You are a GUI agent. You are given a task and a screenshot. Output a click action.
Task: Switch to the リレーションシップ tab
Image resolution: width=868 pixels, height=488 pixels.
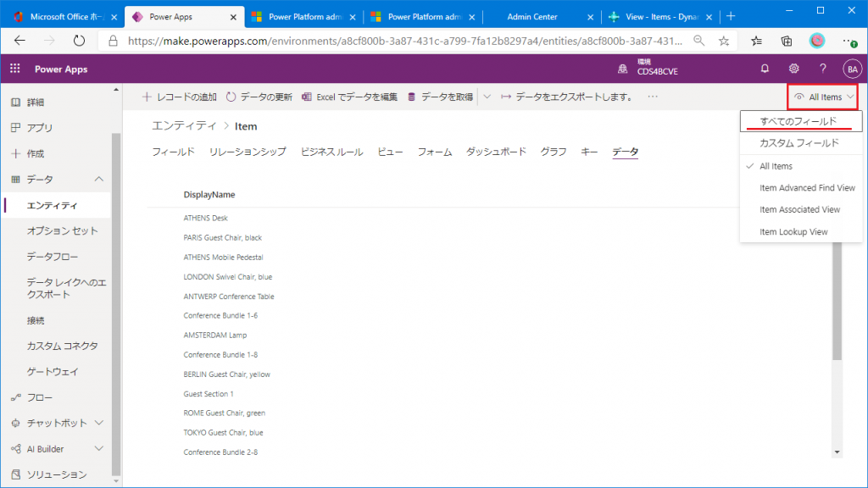point(248,152)
